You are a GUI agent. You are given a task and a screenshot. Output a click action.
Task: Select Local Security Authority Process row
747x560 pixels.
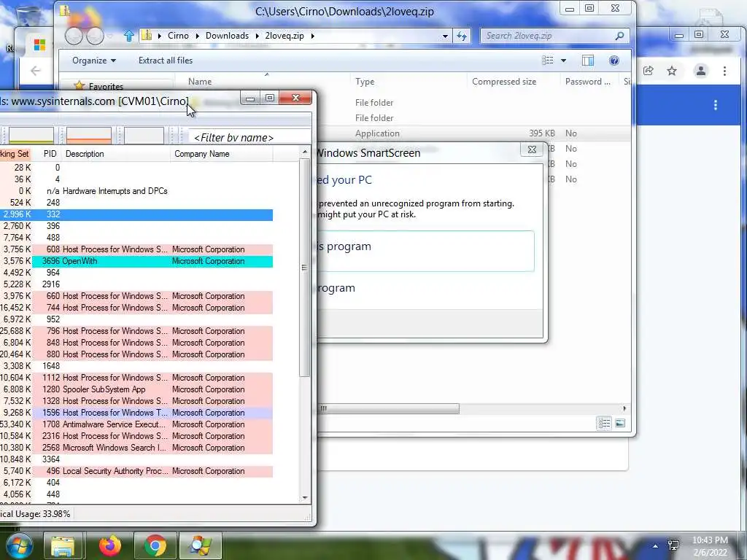coord(136,471)
